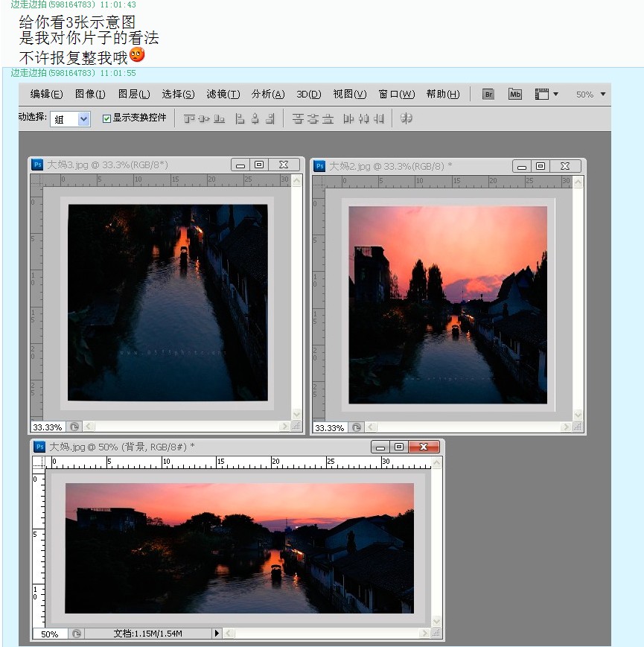Launch Bridge with the Br icon
Screen dimensions: 644x647
click(488, 95)
